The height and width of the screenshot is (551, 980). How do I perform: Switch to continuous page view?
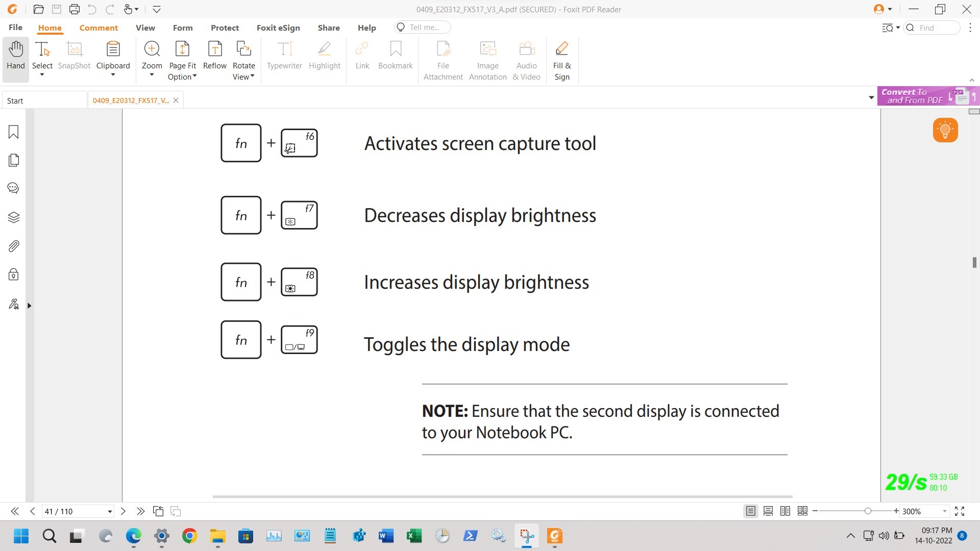point(768,511)
